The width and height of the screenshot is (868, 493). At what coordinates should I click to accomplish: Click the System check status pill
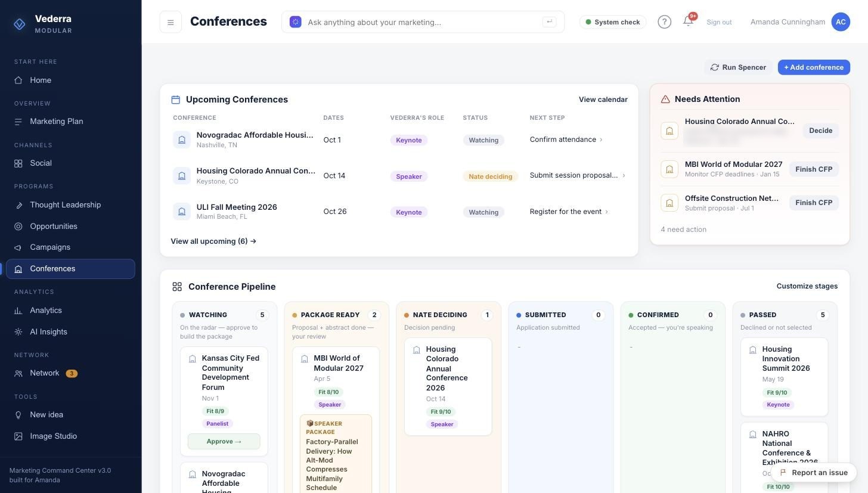pos(613,22)
